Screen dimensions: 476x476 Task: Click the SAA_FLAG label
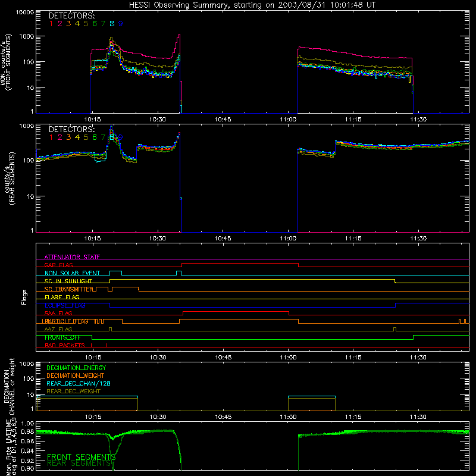pyautogui.click(x=58, y=313)
